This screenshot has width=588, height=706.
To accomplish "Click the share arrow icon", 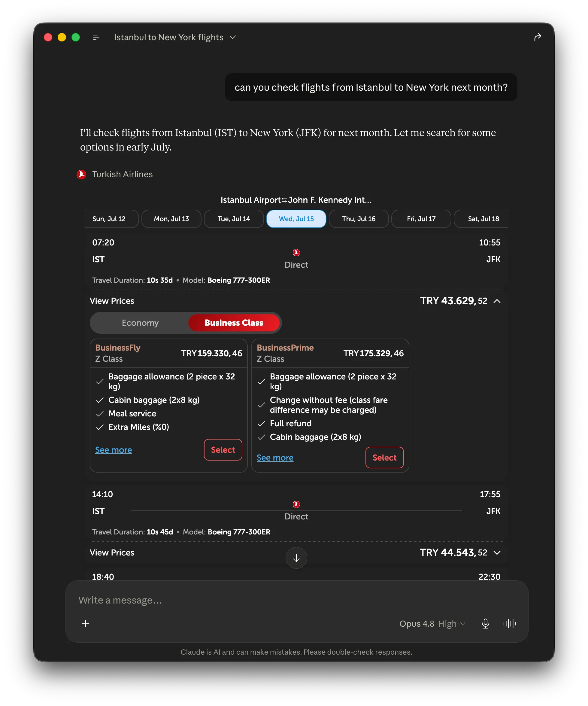I will 537,37.
